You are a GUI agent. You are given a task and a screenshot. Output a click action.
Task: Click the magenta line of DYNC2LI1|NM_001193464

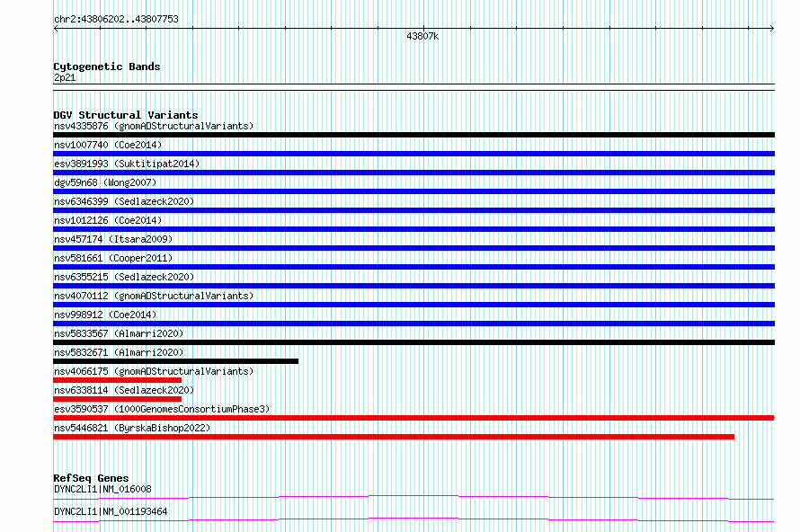point(413,519)
